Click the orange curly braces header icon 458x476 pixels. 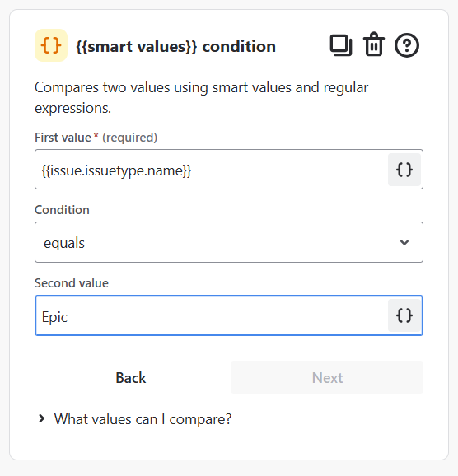pyautogui.click(x=51, y=45)
